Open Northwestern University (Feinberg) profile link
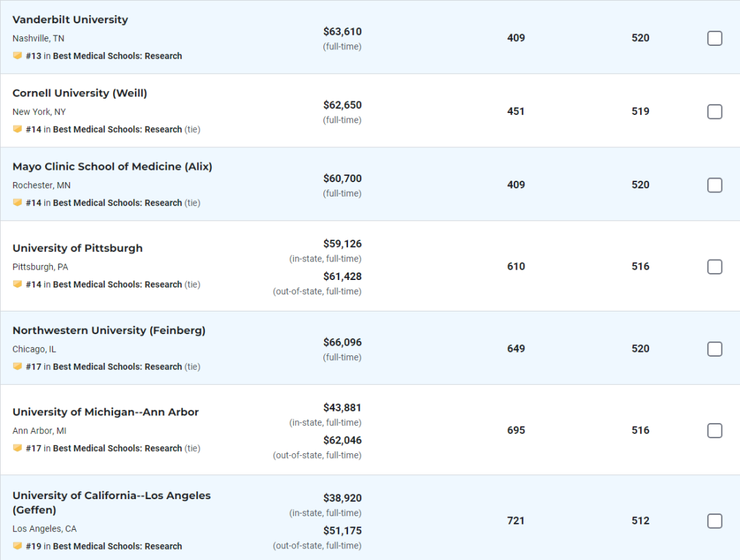 click(x=109, y=330)
